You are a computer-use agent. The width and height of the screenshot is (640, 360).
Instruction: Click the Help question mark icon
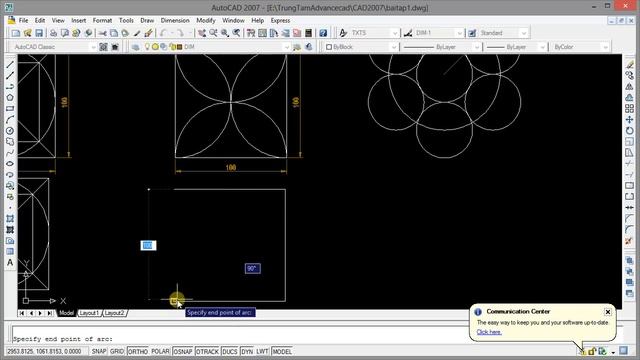click(x=323, y=33)
